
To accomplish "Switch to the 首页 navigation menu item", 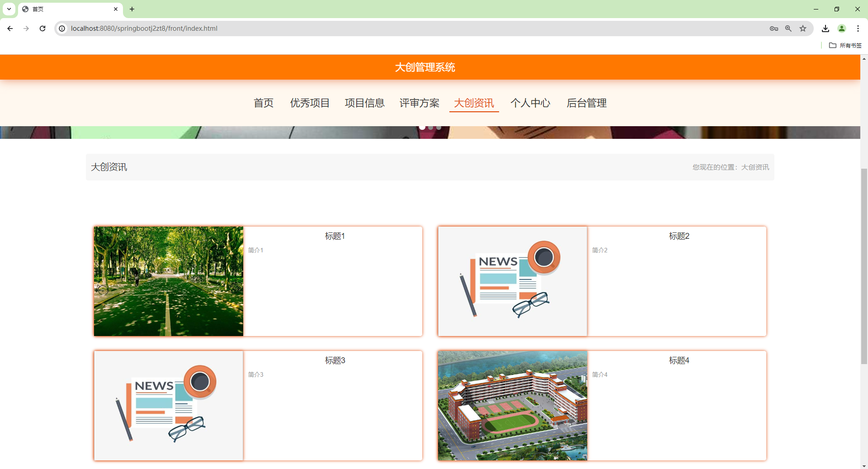I will point(264,103).
